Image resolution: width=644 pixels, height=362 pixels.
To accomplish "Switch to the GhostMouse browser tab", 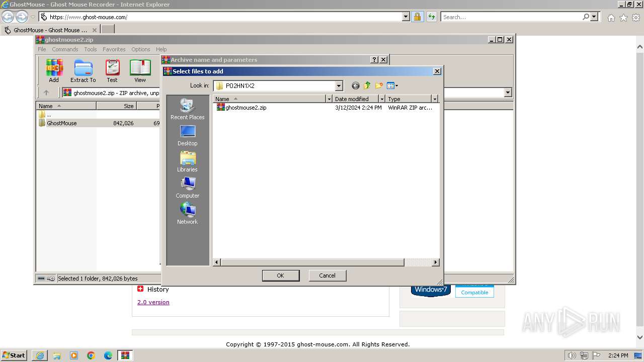I will pyautogui.click(x=50, y=30).
